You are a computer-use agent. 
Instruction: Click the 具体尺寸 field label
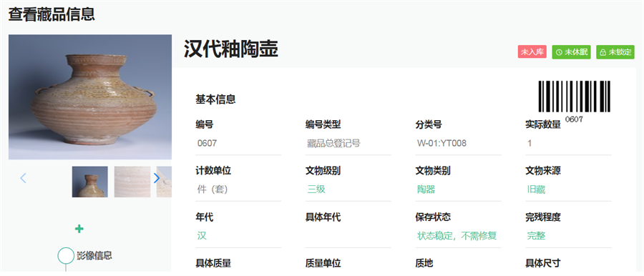coord(543,263)
